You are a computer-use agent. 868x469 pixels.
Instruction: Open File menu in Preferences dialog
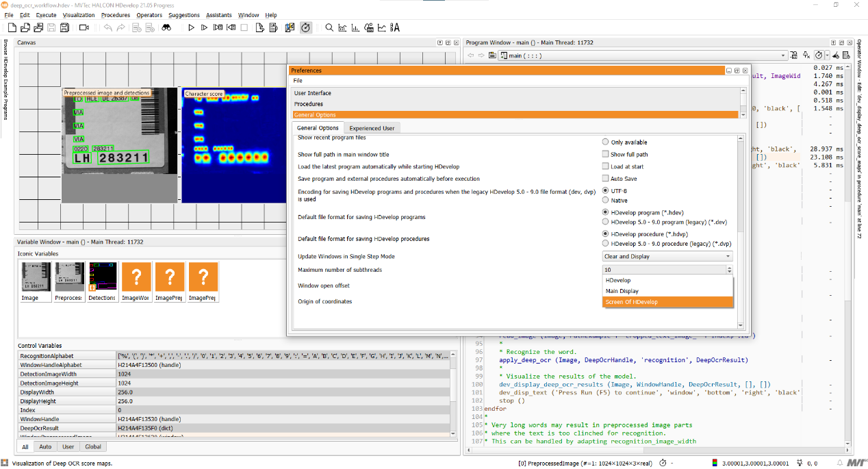[298, 81]
